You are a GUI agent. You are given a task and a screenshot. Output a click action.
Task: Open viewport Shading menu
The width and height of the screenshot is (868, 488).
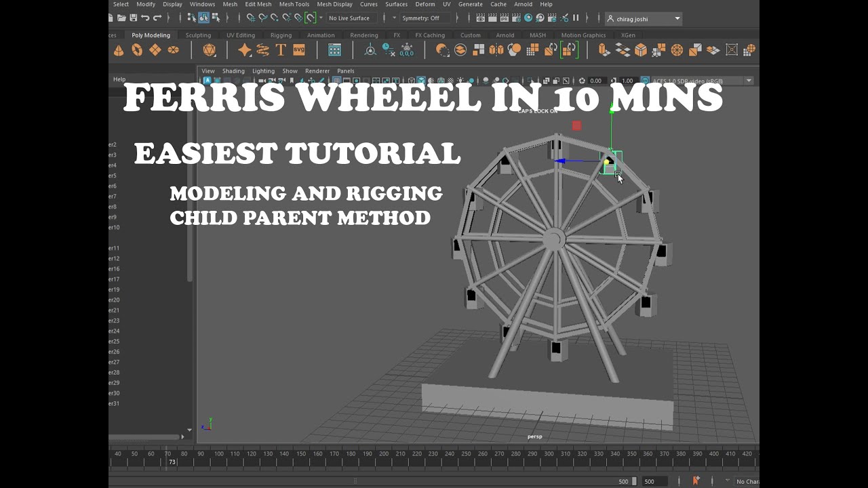pyautogui.click(x=233, y=71)
